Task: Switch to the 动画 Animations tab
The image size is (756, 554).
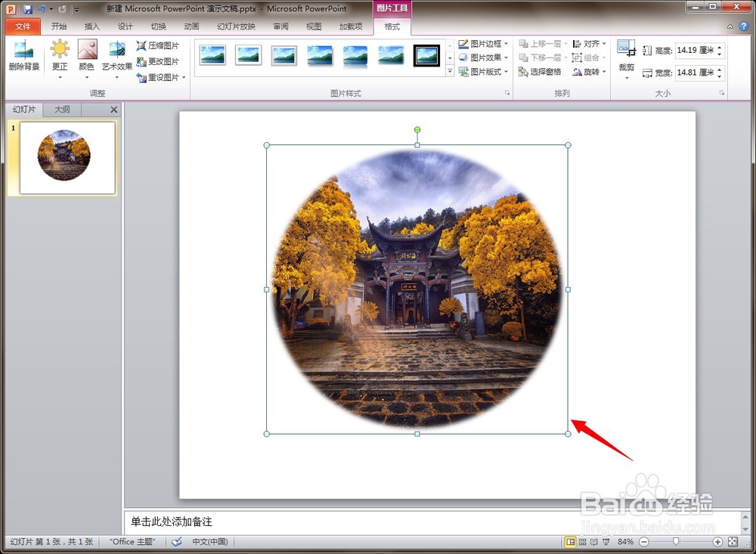Action: click(x=191, y=26)
